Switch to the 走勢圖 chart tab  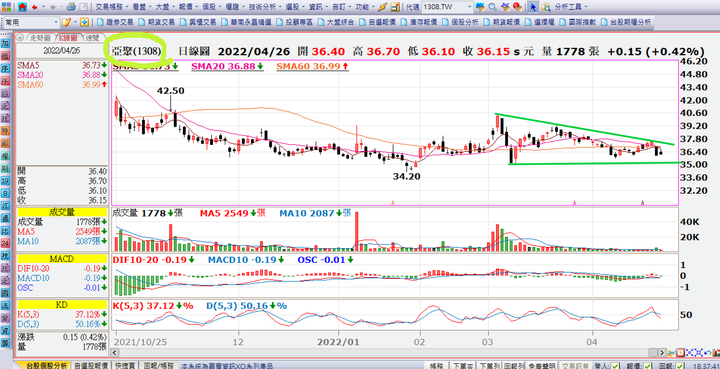(x=41, y=37)
